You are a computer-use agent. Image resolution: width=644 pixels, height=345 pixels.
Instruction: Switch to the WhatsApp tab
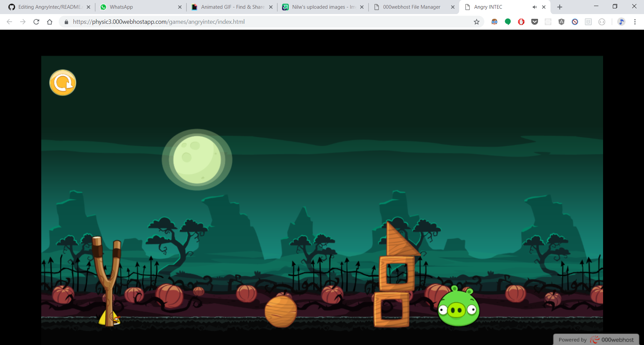[x=140, y=7]
